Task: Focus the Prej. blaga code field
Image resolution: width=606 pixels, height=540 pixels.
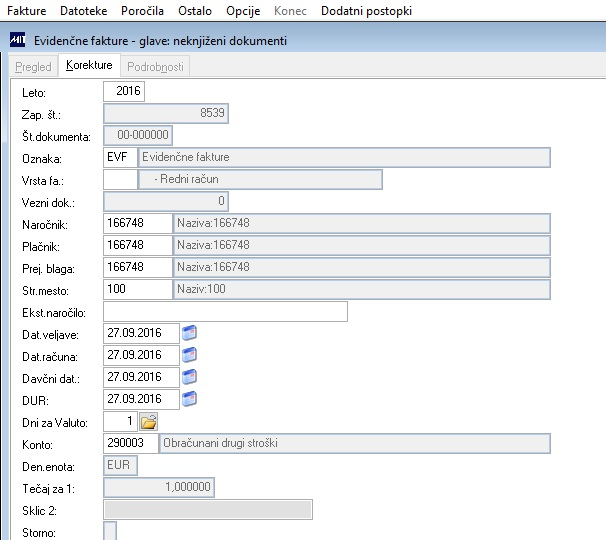Action: [x=138, y=267]
